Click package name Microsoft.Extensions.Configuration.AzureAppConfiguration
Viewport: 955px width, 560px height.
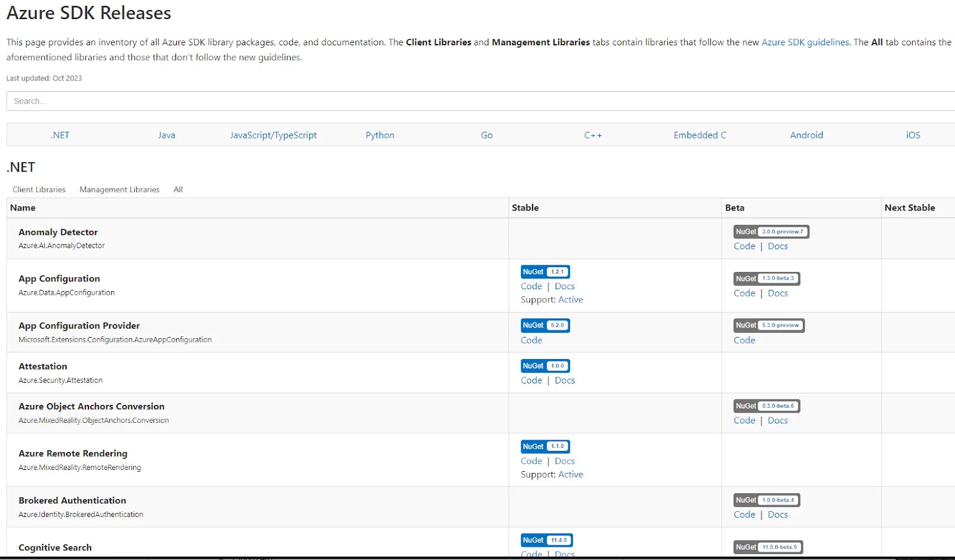pos(115,340)
